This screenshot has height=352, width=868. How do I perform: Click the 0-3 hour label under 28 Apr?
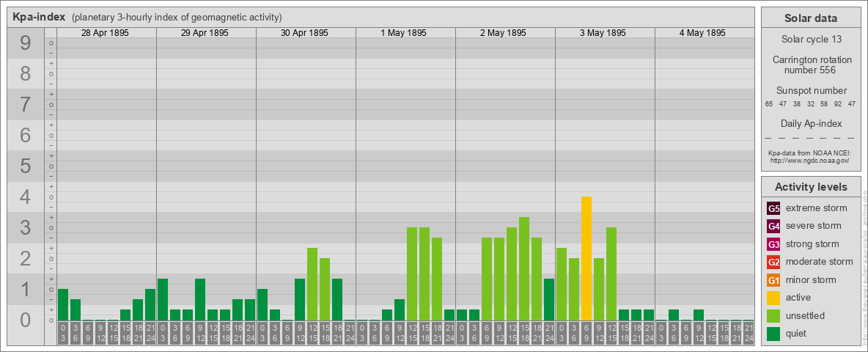click(x=63, y=334)
